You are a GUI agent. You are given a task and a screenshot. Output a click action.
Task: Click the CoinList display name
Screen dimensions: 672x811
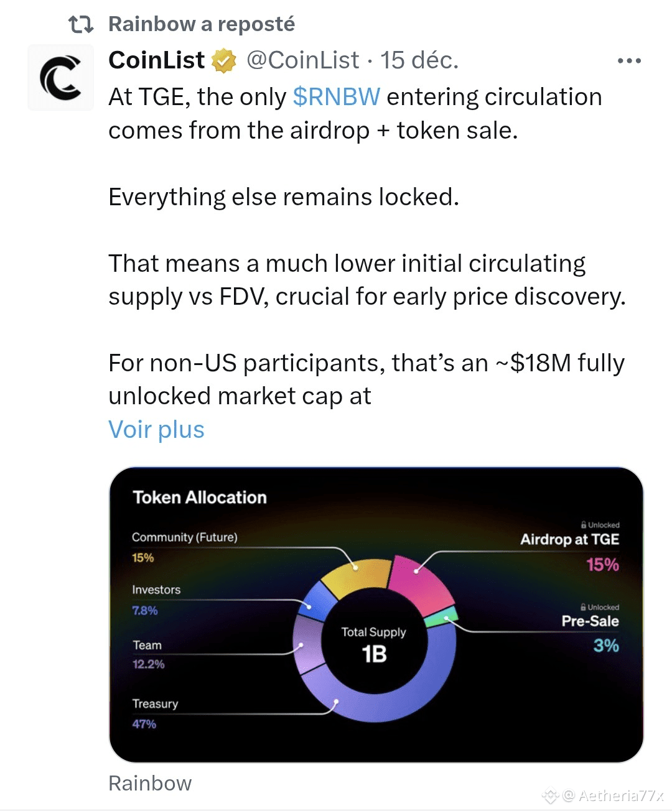(156, 60)
